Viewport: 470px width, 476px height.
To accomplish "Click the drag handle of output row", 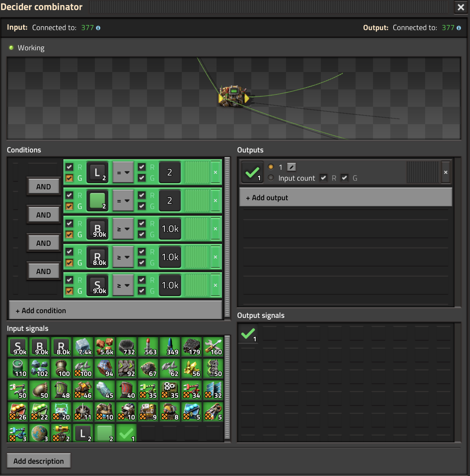I will pos(422,172).
